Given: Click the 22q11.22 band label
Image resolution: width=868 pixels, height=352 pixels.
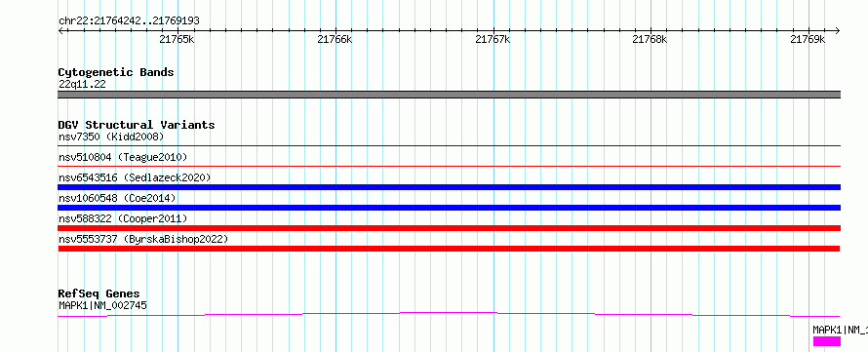Looking at the screenshot, I should click(82, 85).
